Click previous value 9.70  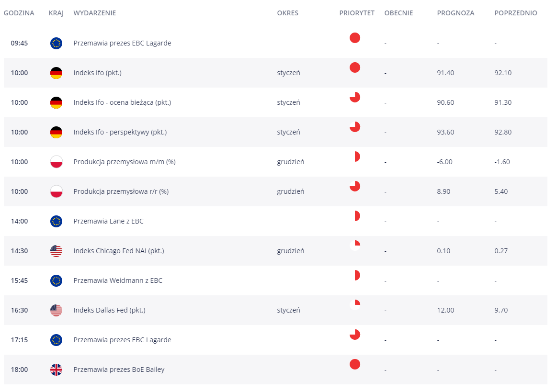pos(501,310)
